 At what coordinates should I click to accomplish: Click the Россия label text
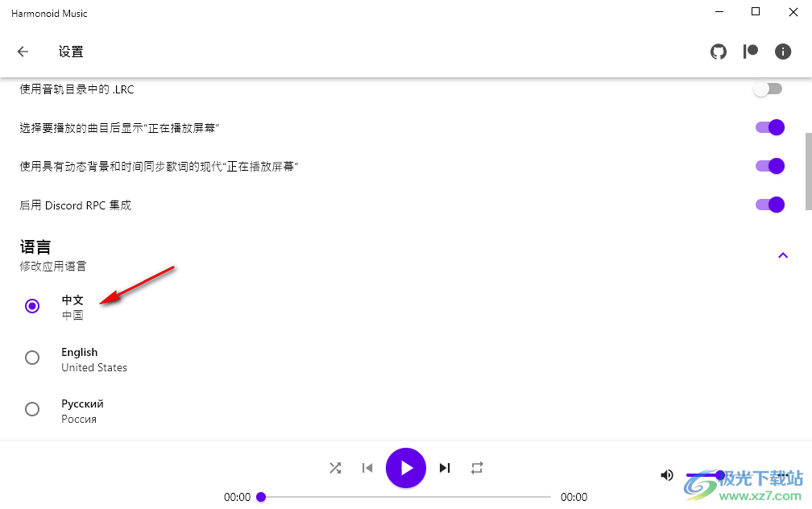point(79,419)
